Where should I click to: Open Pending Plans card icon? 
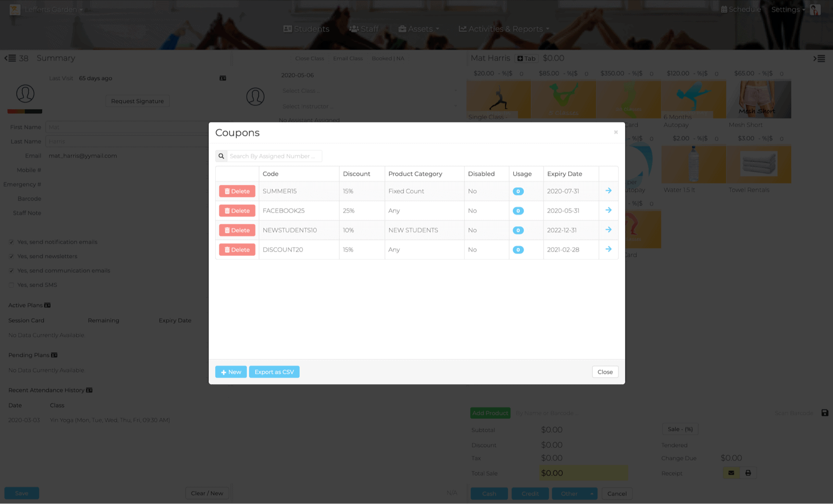point(54,355)
